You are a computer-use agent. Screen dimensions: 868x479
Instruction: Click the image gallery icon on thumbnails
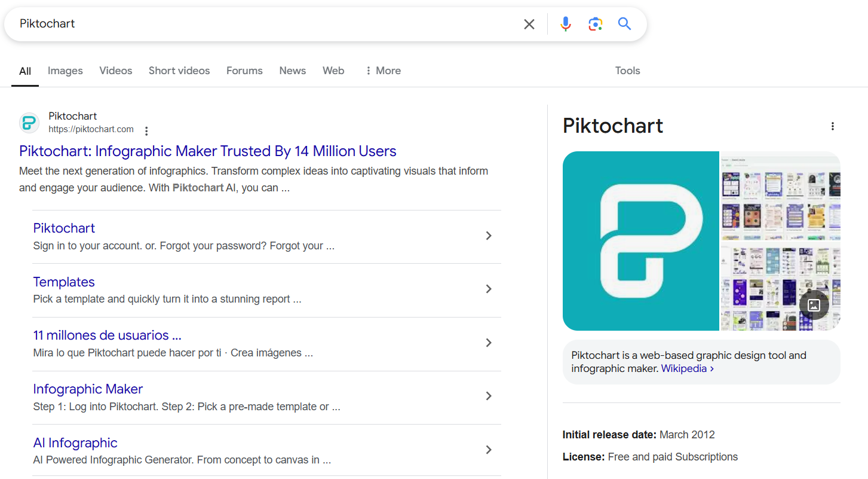(814, 305)
